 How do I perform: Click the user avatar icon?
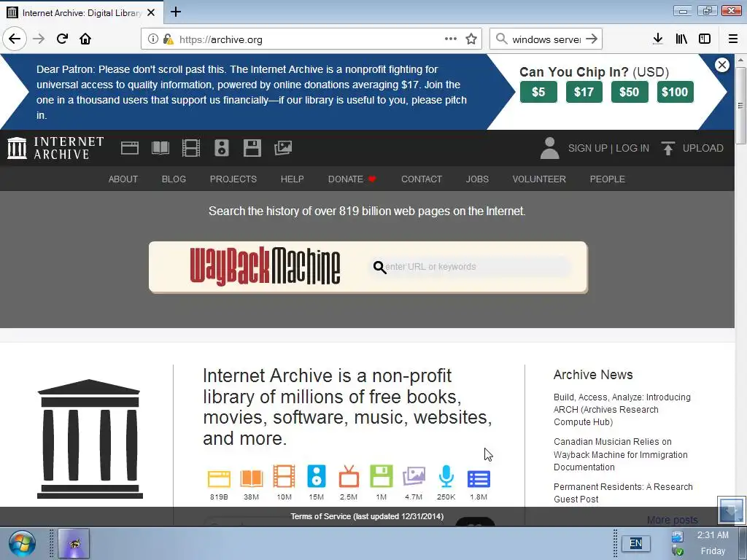pos(549,148)
